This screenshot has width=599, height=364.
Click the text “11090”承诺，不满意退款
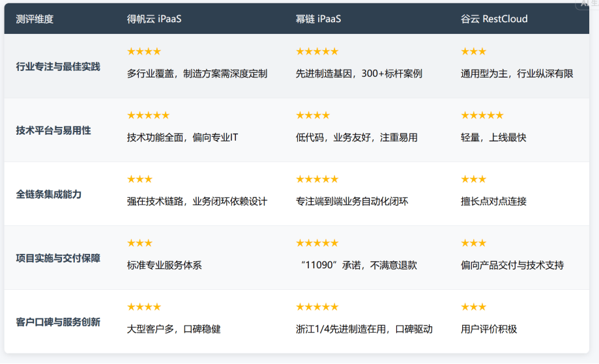click(358, 265)
